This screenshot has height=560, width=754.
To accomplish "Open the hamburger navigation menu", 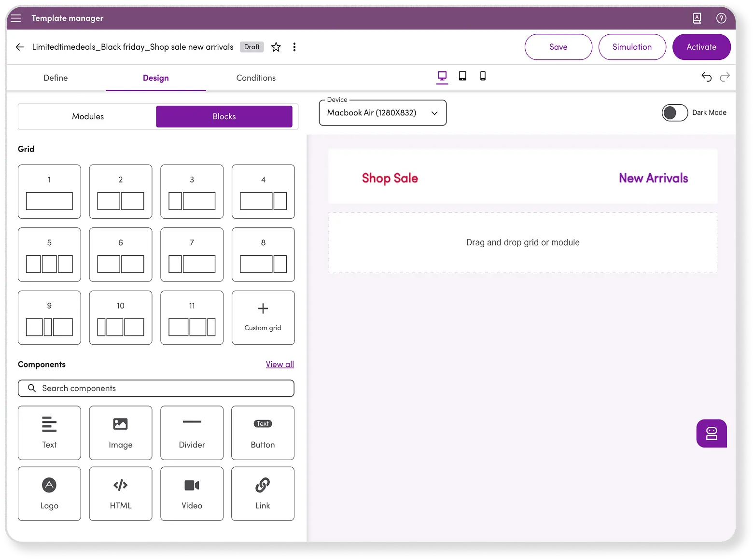I will [16, 18].
